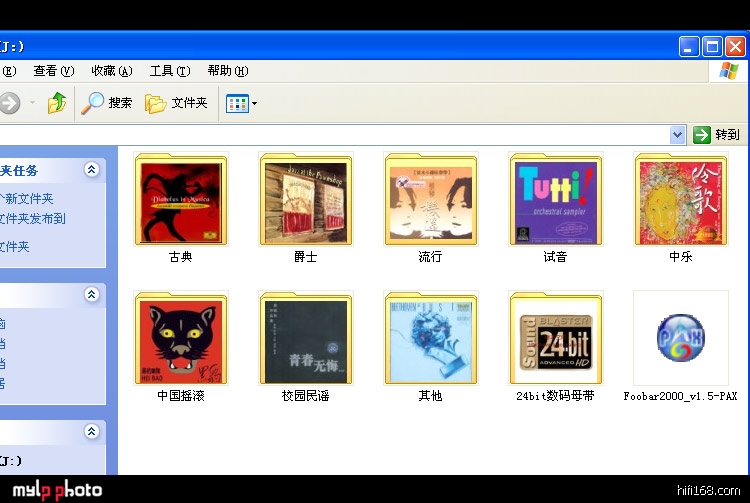Open the 24bit数码母带 folder
Screen dimensions: 750x503
click(x=555, y=339)
